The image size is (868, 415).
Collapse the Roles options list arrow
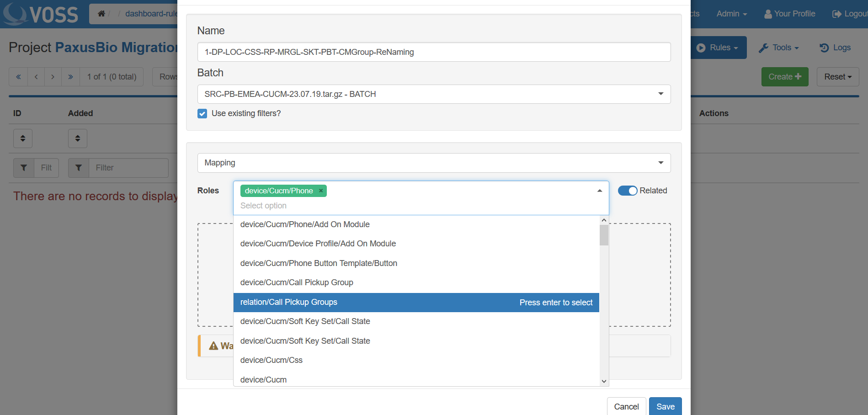click(x=599, y=191)
